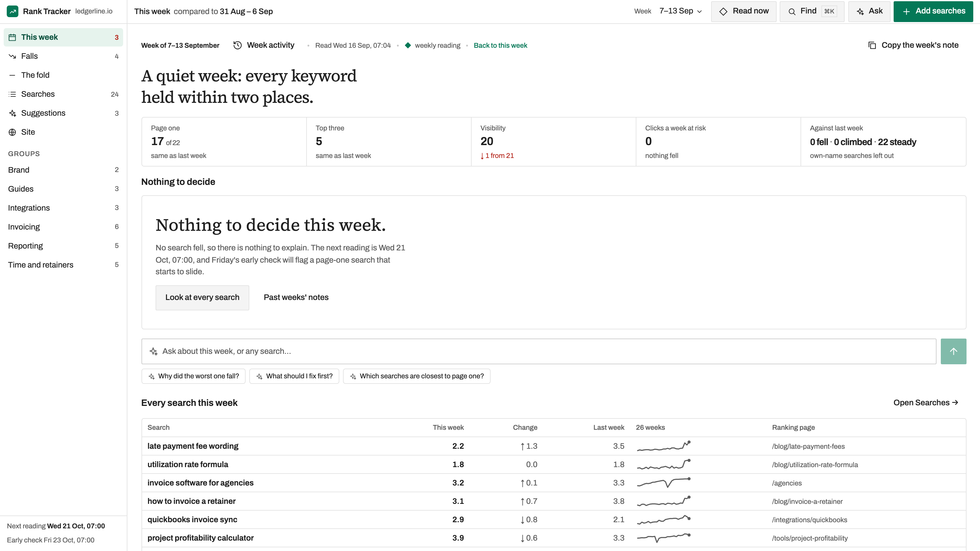
Task: Open the quickbooks invoice sync search
Action: tap(553, 519)
